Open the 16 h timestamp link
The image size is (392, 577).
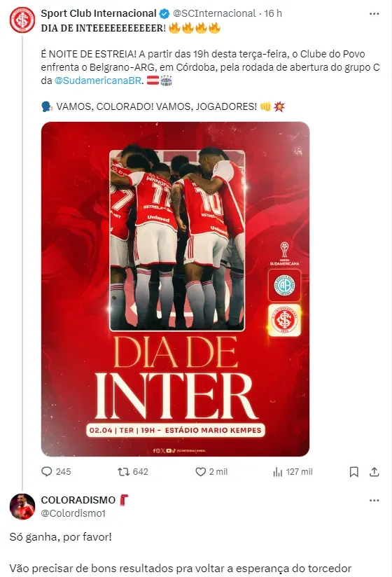click(x=273, y=13)
